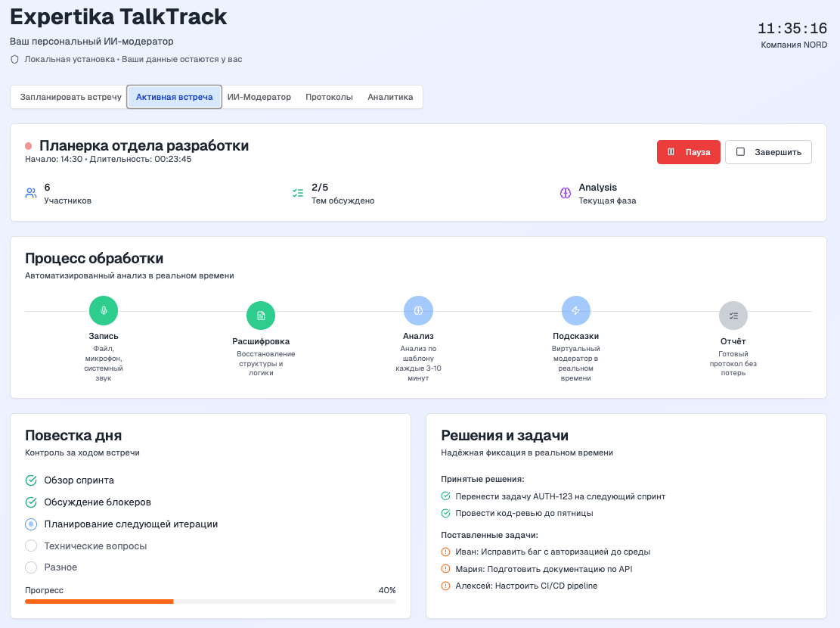Viewport: 840px width, 628px height.
Task: Select the Подсказки lightning step icon
Action: pyautogui.click(x=576, y=310)
